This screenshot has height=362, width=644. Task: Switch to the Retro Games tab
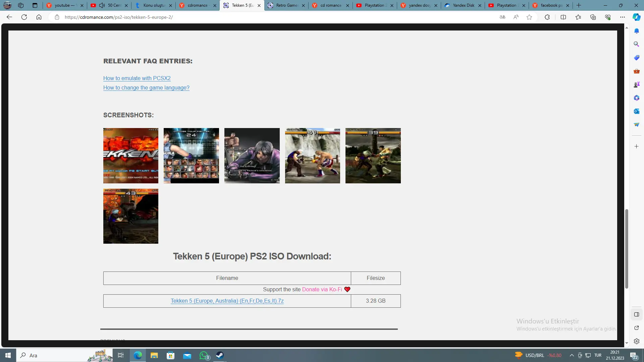tap(286, 5)
